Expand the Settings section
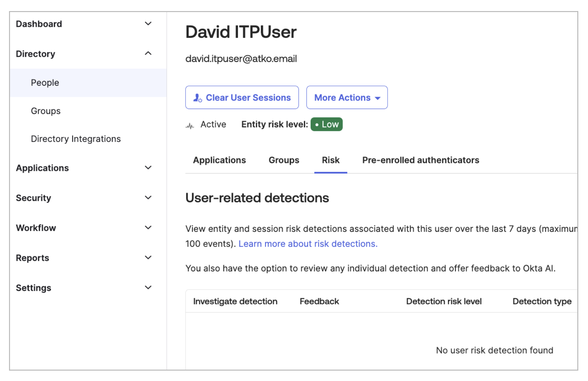This screenshot has height=381, width=588. (148, 287)
